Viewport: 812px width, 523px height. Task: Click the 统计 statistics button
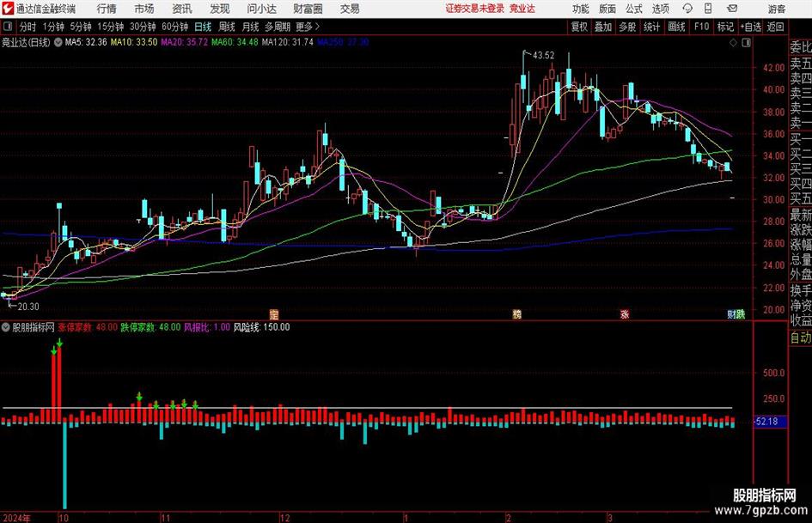(651, 27)
